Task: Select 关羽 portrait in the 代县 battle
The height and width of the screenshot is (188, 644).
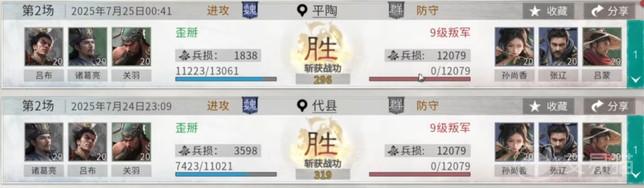Action: tap(131, 142)
